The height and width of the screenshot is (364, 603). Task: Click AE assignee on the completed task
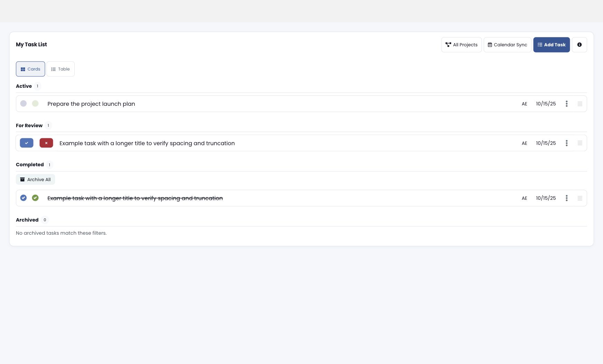525,198
